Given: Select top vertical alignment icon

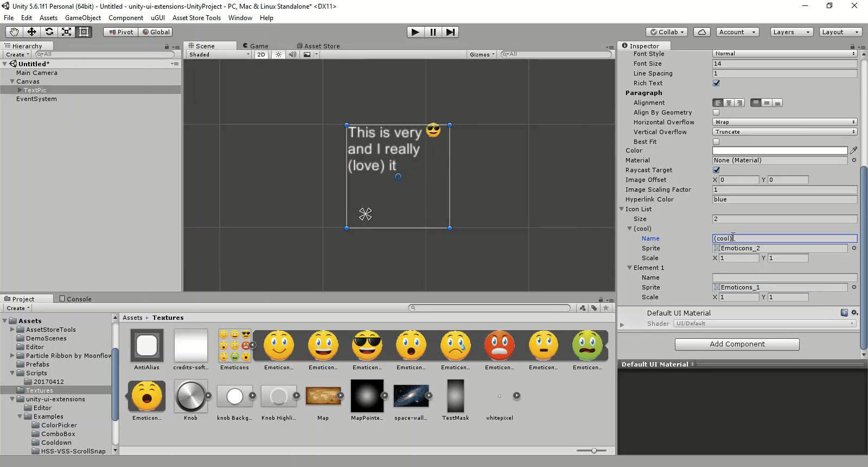Looking at the screenshot, I should click(756, 103).
